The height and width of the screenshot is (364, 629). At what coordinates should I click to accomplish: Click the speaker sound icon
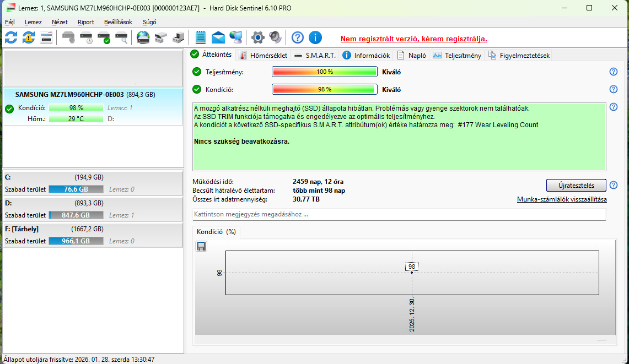point(276,37)
